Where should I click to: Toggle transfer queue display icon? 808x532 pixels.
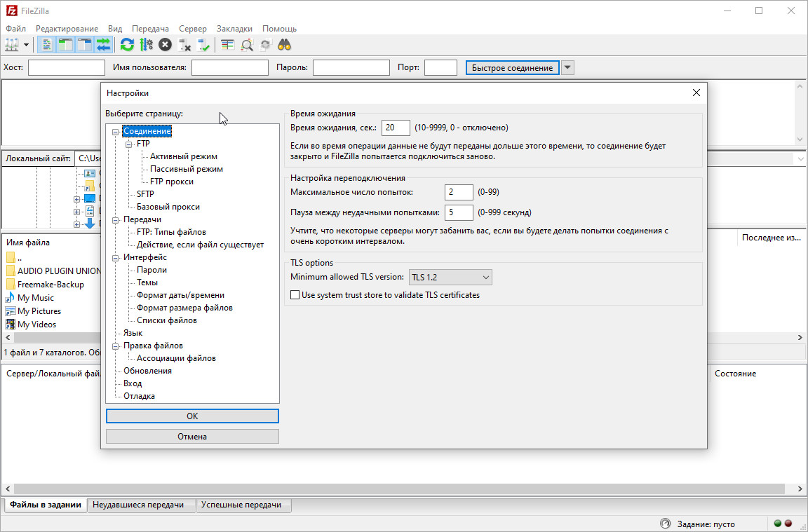pos(104,45)
